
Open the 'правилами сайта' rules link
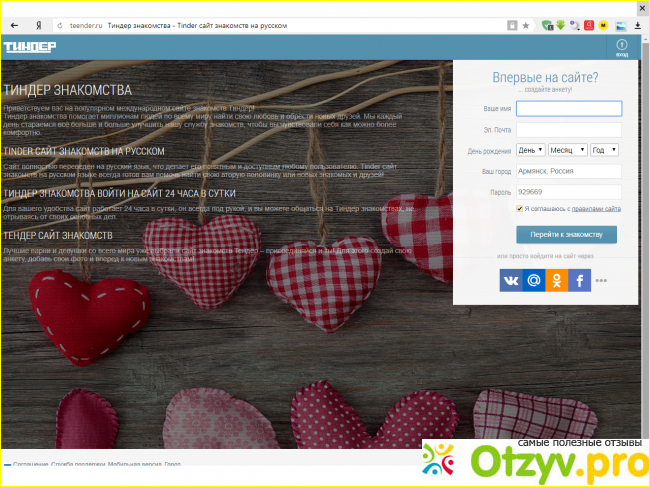click(597, 209)
